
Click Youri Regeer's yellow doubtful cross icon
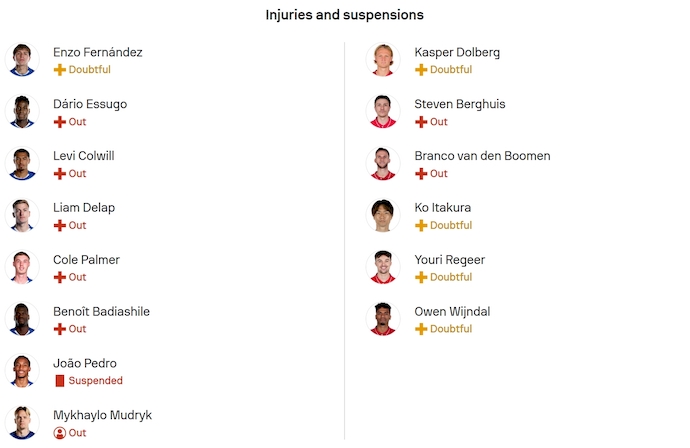point(421,277)
